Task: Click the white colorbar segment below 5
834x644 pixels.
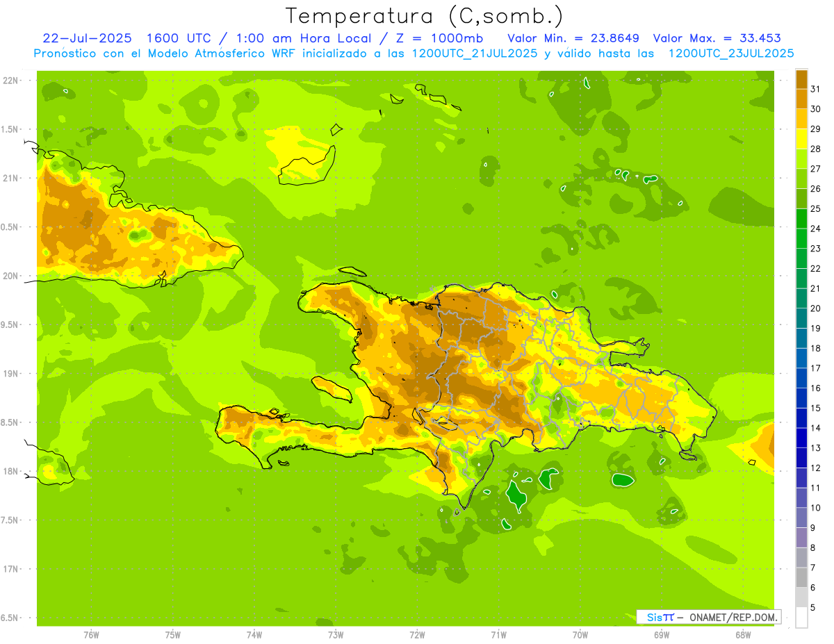Action: coord(801,618)
